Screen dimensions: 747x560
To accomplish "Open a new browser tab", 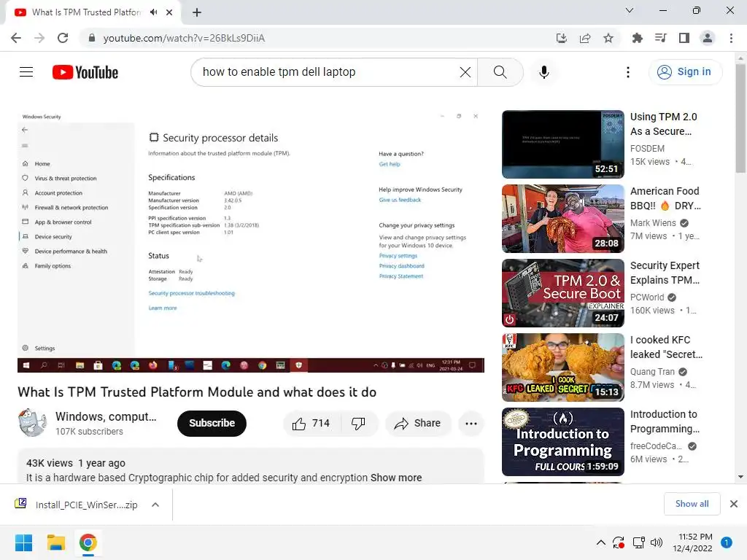I will [x=197, y=12].
